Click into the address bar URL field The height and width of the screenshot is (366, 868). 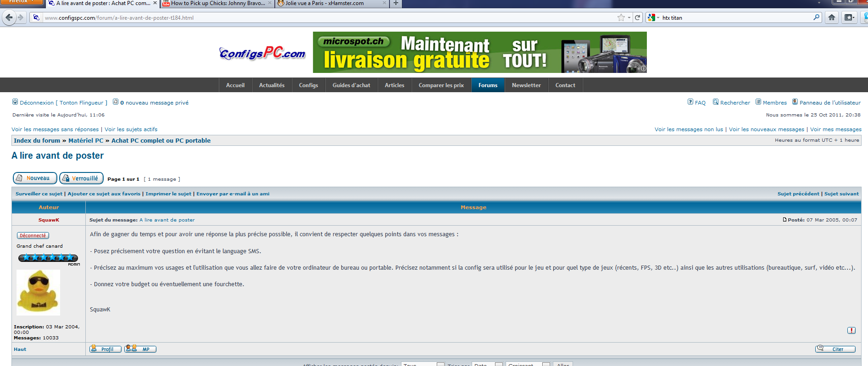pyautogui.click(x=321, y=18)
